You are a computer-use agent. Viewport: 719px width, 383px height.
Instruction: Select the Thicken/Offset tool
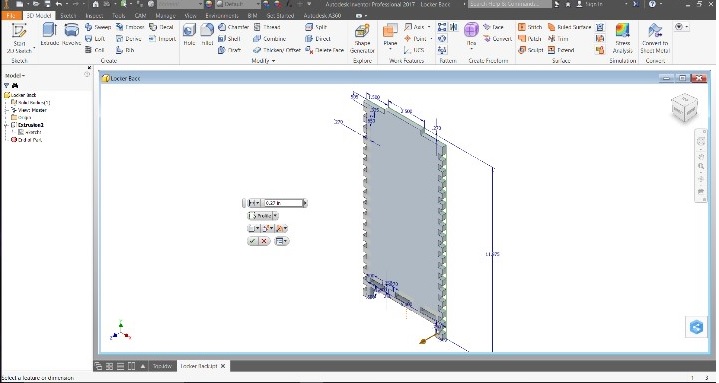pyautogui.click(x=277, y=50)
